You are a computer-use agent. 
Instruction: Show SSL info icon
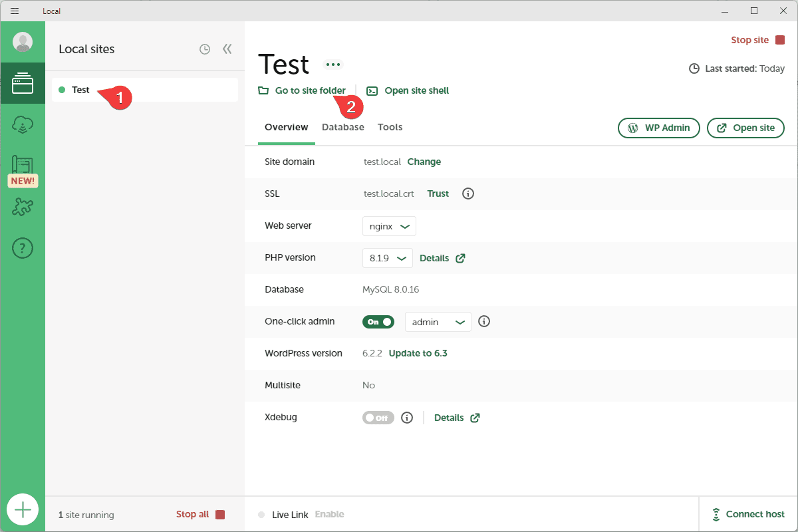(468, 194)
